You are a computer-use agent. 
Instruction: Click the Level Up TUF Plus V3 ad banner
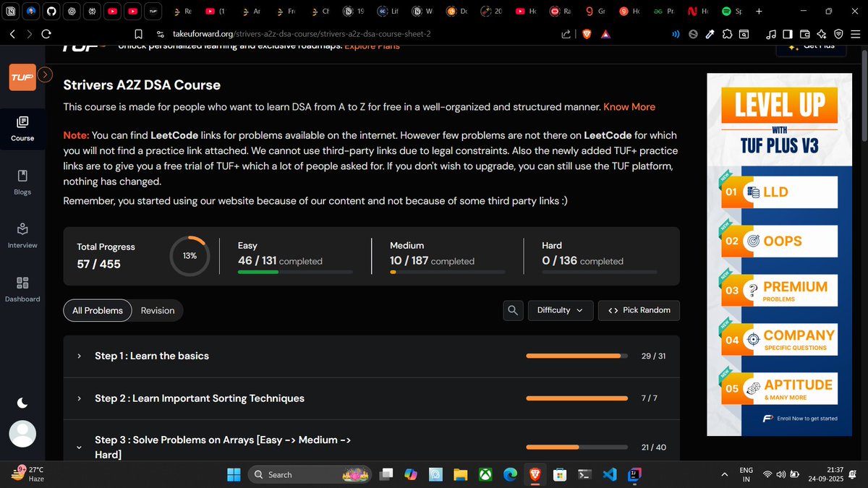pyautogui.click(x=780, y=255)
